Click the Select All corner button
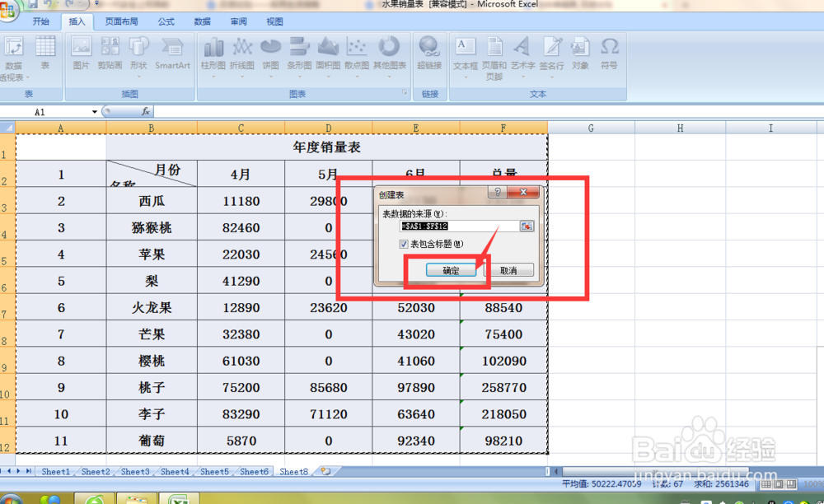824x504 pixels. tap(7, 128)
